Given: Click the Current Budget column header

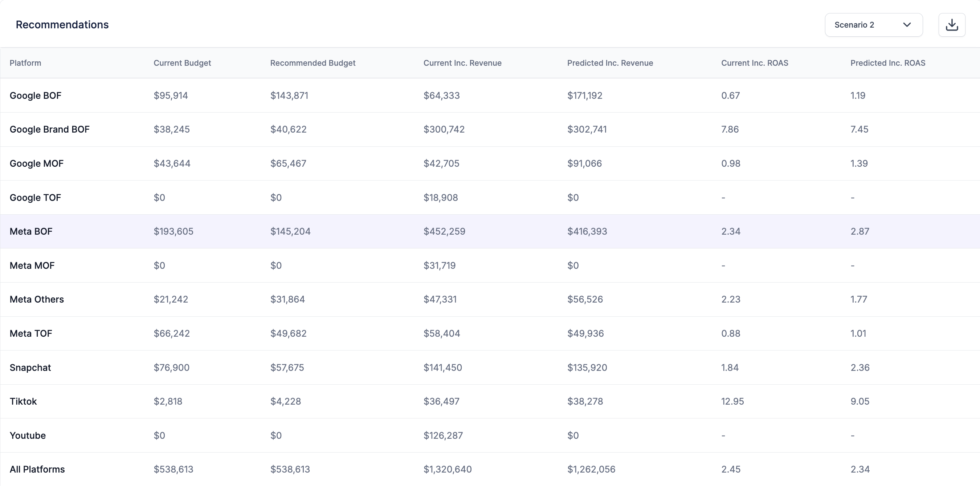Looking at the screenshot, I should click(182, 63).
